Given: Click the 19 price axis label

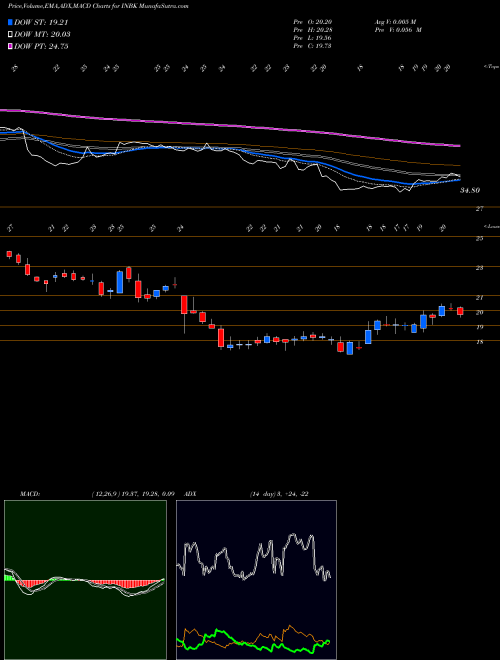Looking at the screenshot, I should pos(479,327).
